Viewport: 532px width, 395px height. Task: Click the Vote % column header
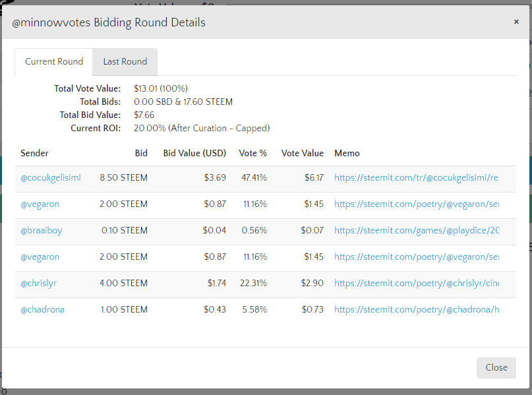pyautogui.click(x=253, y=153)
